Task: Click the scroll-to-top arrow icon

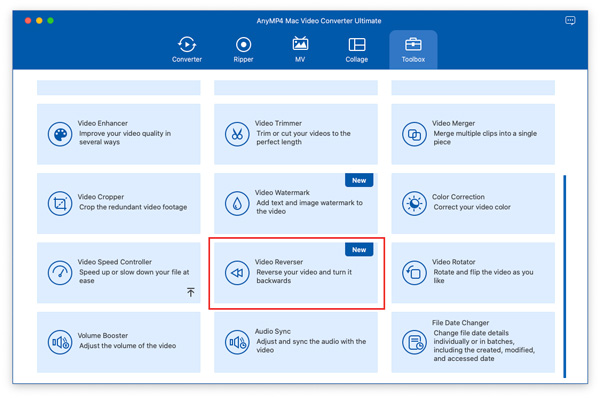Action: tap(191, 292)
